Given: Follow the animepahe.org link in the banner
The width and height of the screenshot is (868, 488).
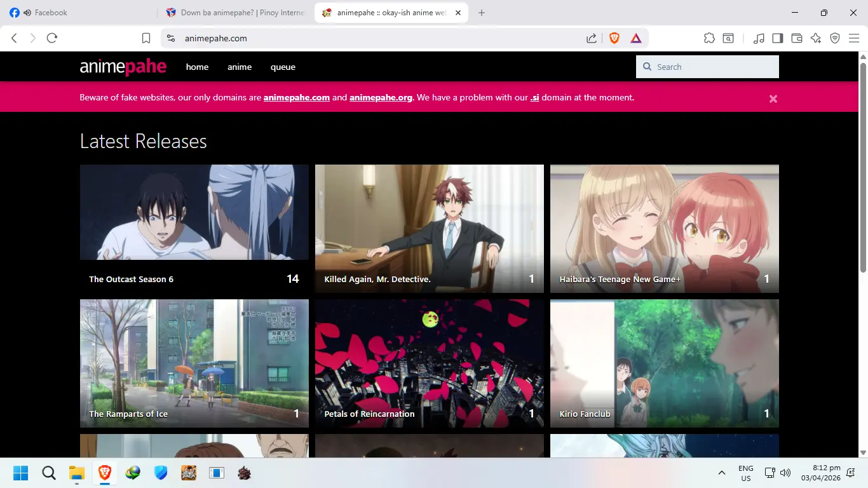Looking at the screenshot, I should [381, 98].
